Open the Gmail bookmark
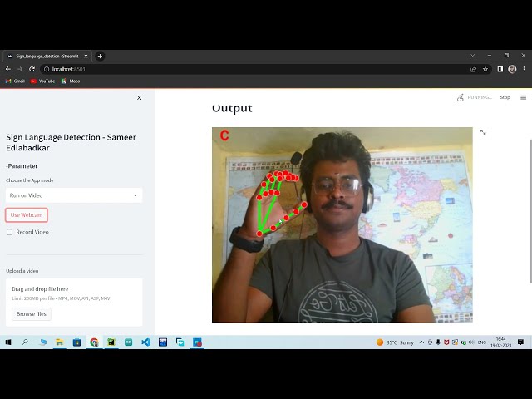The image size is (532, 399). click(15, 81)
